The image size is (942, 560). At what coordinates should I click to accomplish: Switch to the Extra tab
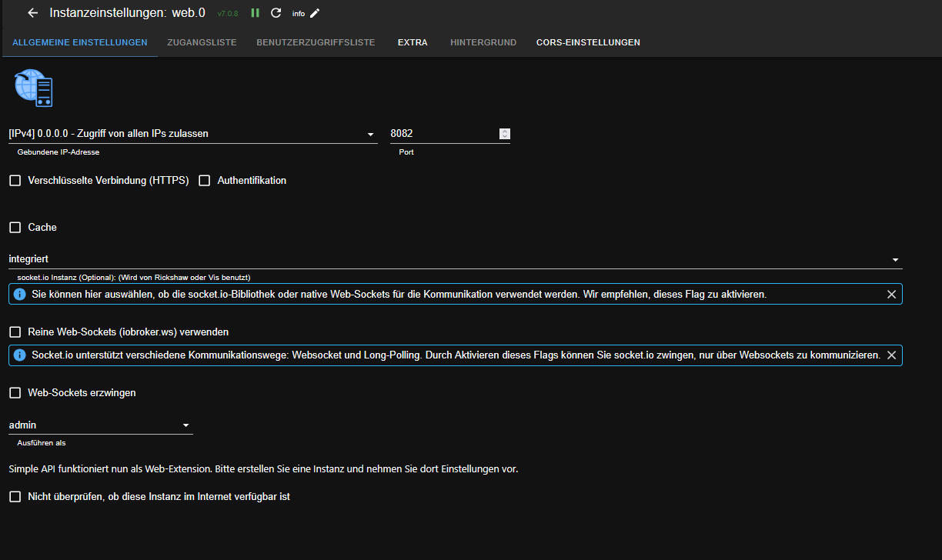pyautogui.click(x=413, y=42)
